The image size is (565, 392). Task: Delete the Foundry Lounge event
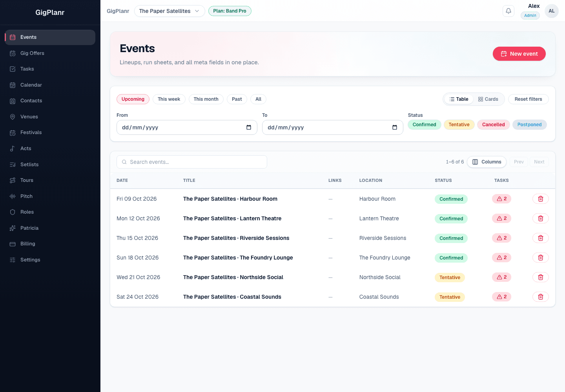pos(541,258)
